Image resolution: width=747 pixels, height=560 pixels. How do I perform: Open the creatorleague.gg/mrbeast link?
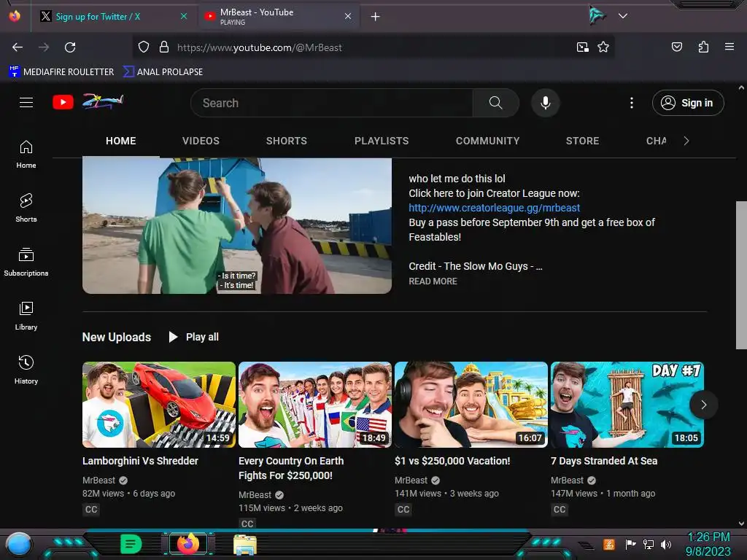494,208
